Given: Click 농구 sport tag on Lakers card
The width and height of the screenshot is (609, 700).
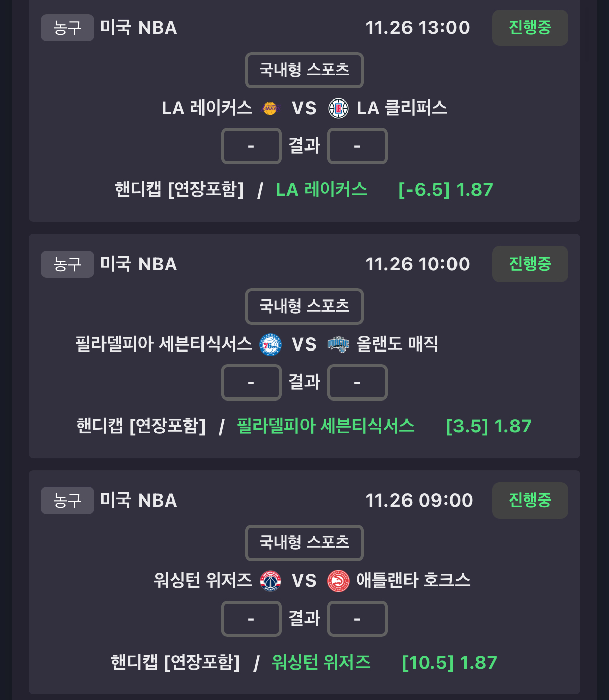Looking at the screenshot, I should [67, 28].
